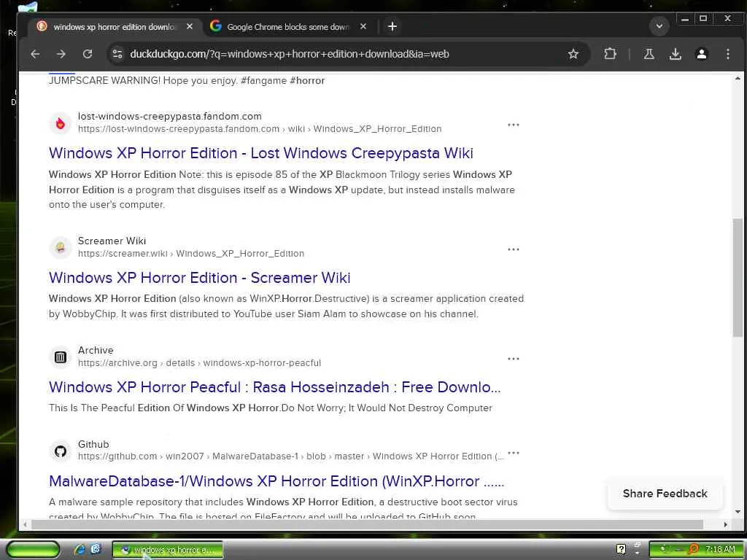This screenshot has height=560, width=747.
Task: Click the horizontal scrollbar left arrow
Action: coord(26,524)
